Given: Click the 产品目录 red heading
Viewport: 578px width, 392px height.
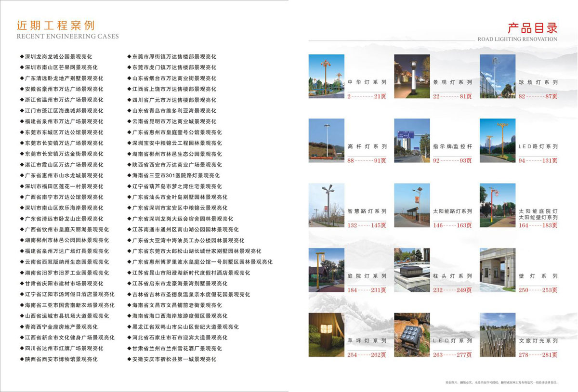Looking at the screenshot, I should pyautogui.click(x=532, y=27).
